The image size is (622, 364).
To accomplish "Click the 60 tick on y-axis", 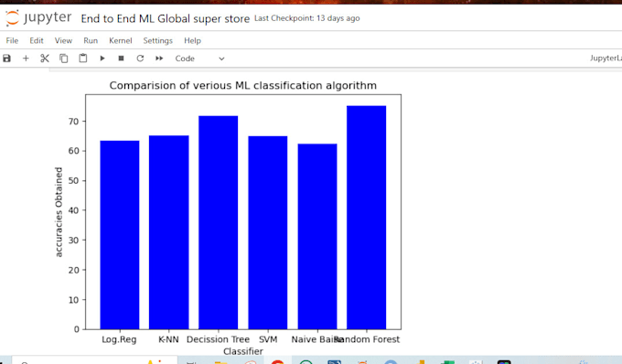I will coord(73,151).
